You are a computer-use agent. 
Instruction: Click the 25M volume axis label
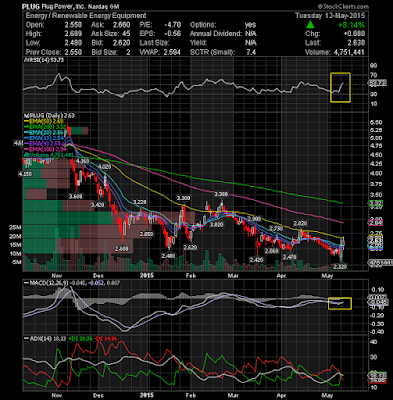[15, 228]
